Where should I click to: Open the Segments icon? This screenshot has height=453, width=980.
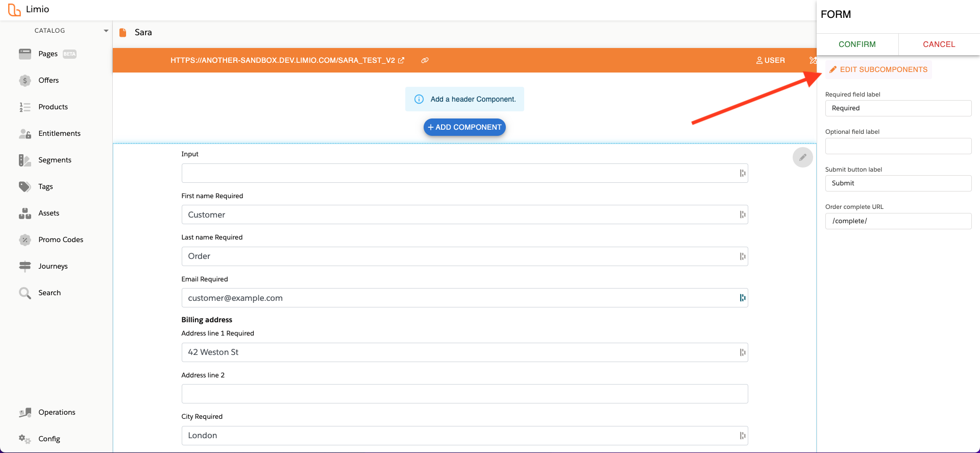25,160
